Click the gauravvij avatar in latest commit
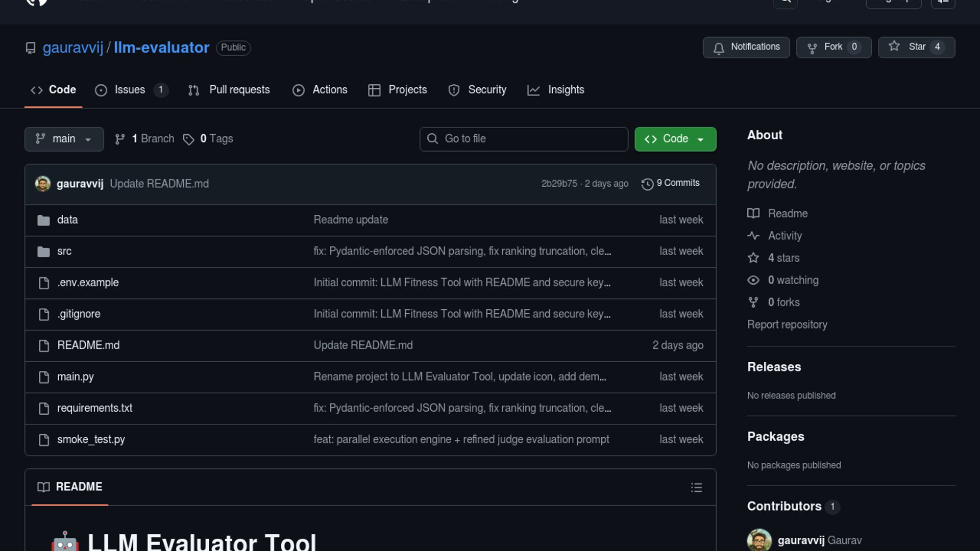The height and width of the screenshot is (551, 980). click(43, 184)
